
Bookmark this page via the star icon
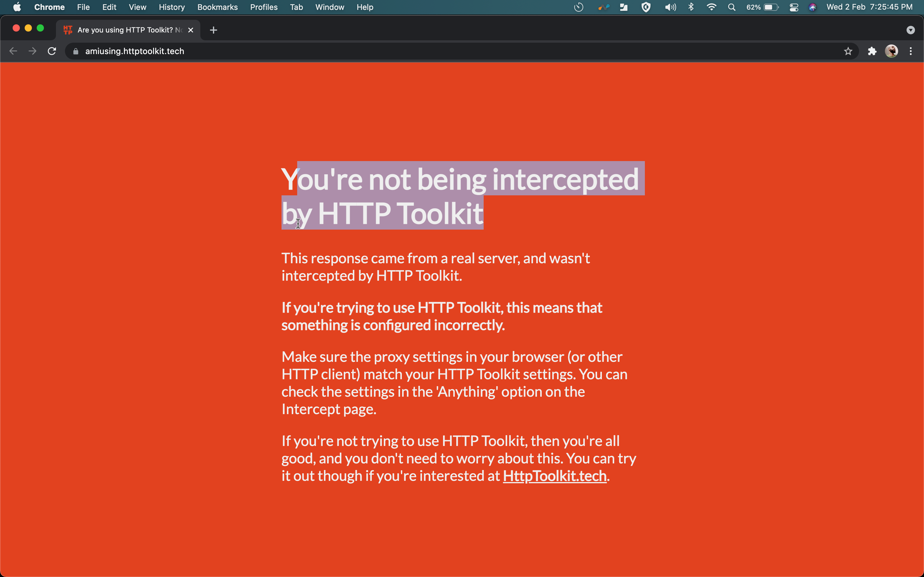(x=848, y=51)
